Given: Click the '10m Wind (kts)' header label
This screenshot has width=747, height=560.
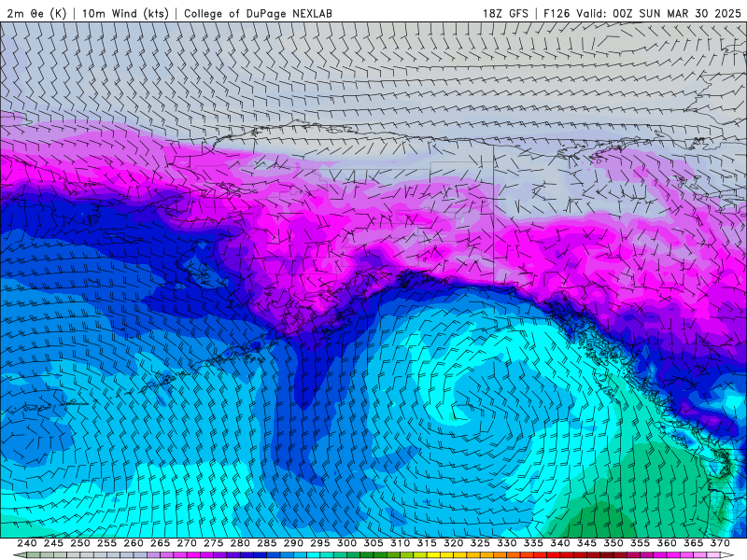Looking at the screenshot, I should [x=125, y=13].
